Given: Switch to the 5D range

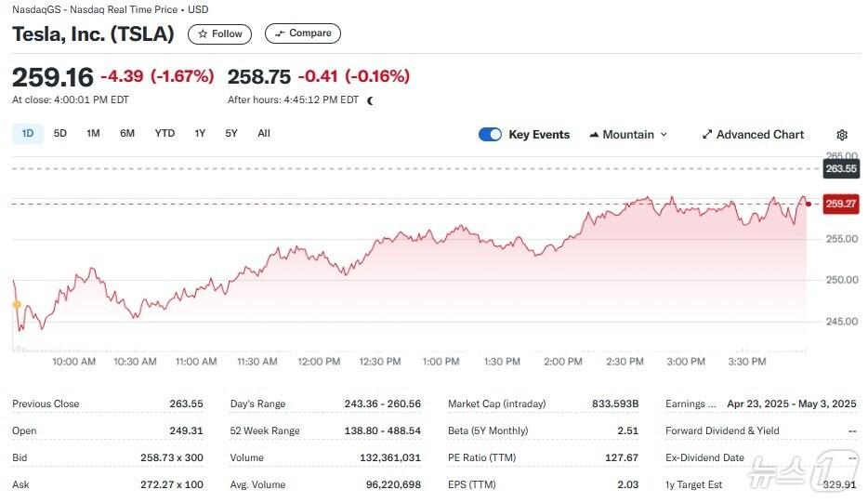Looking at the screenshot, I should click(60, 133).
